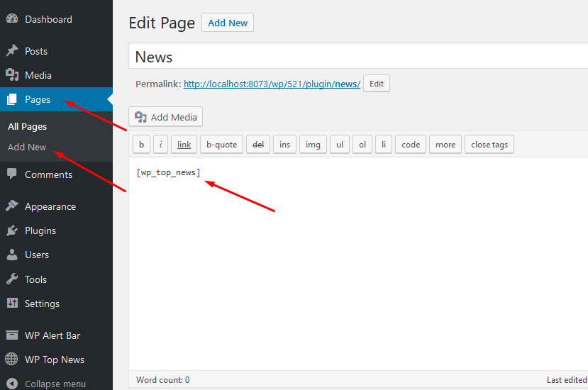Open the localhost news permalink
This screenshot has width=588, height=390.
(272, 84)
